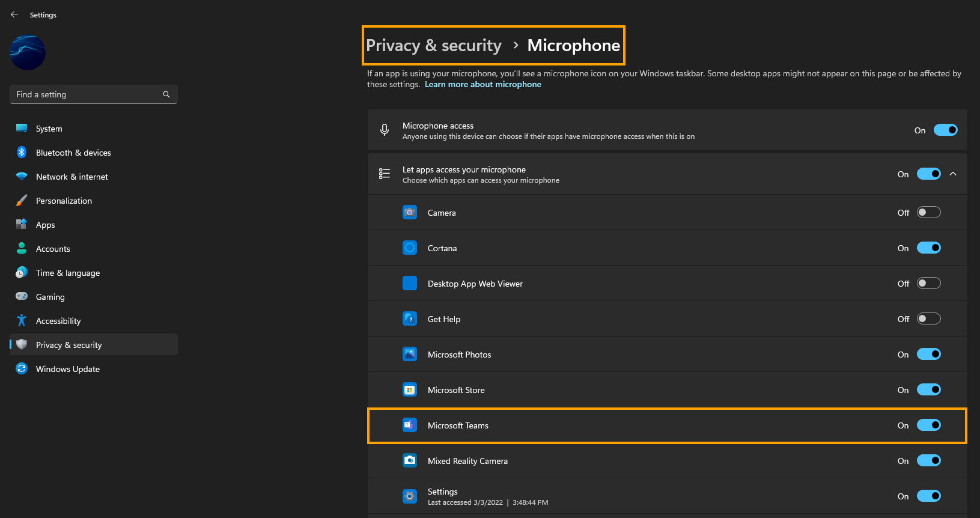Click the Network & internet Wi-Fi icon

(x=22, y=176)
